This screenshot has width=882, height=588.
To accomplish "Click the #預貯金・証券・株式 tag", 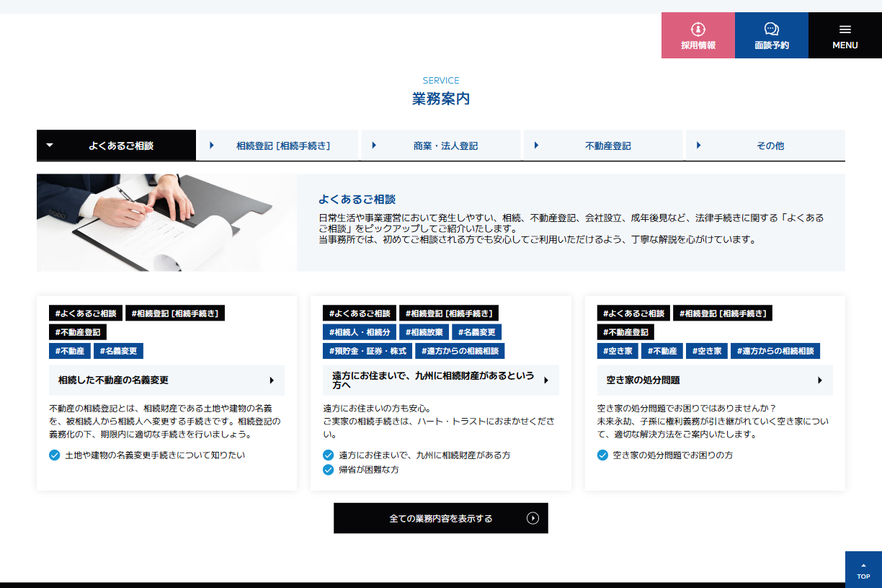I will tap(367, 351).
